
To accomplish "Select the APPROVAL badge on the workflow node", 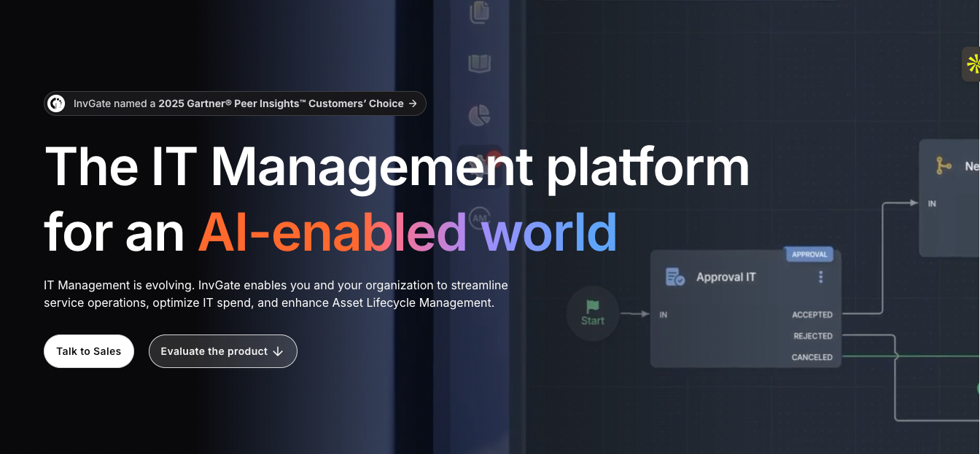I will [x=810, y=254].
